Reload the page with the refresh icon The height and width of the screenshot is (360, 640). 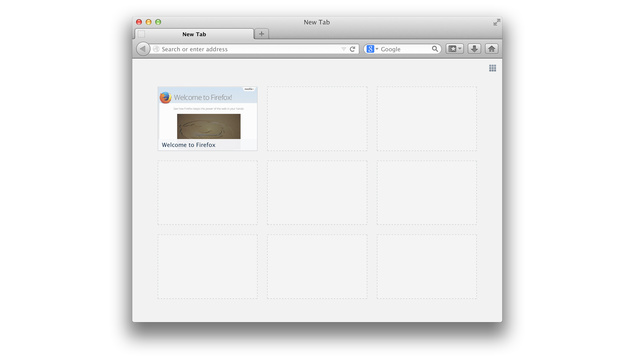[x=352, y=49]
